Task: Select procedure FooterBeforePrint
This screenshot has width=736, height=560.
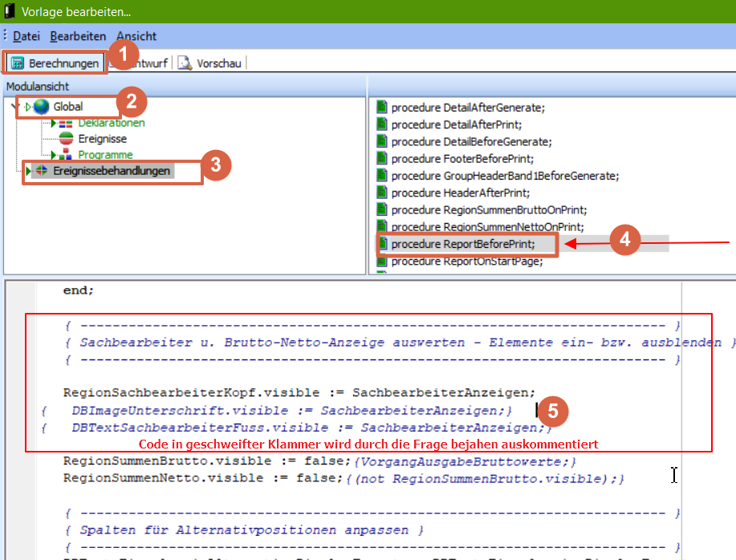Action: tap(462, 159)
